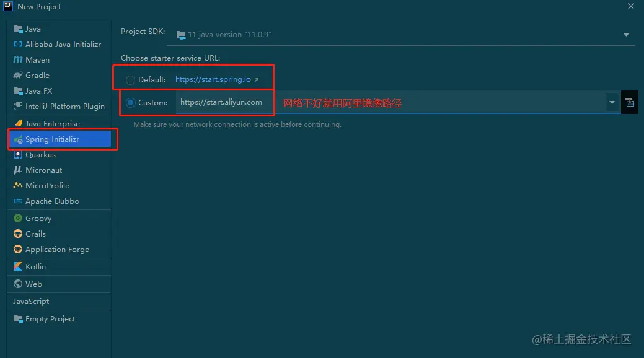Select Quarkus project type
Image resolution: width=644 pixels, height=358 pixels.
click(x=59, y=155)
